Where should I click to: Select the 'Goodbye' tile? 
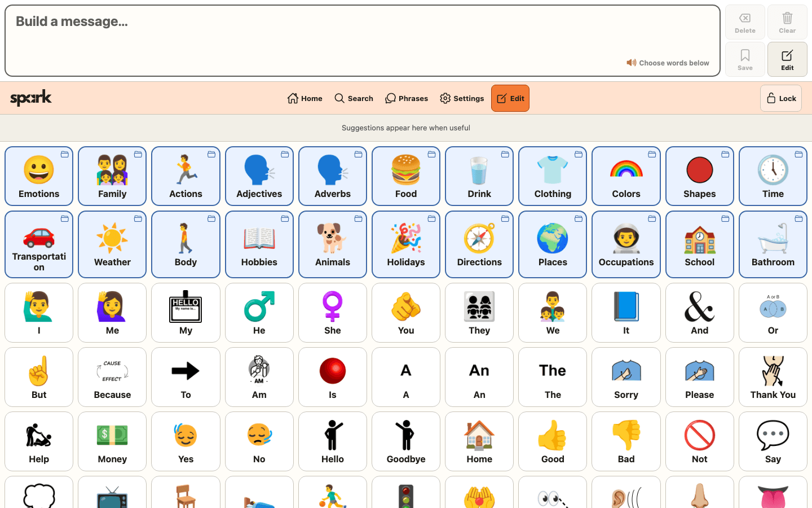(x=406, y=441)
